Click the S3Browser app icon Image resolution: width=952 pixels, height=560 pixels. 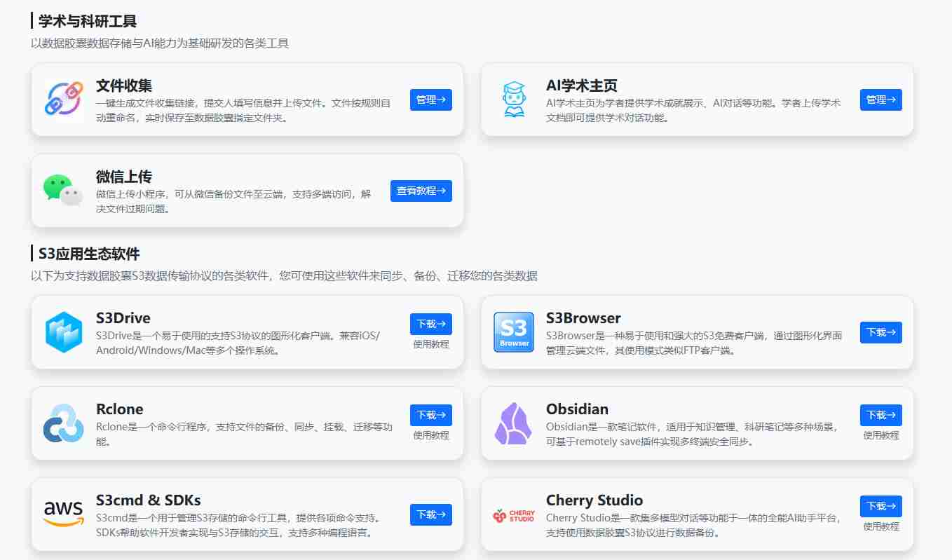click(x=514, y=332)
